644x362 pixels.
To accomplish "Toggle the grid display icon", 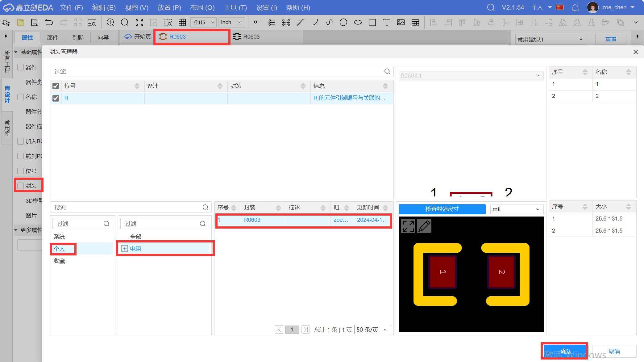I will 182,22.
